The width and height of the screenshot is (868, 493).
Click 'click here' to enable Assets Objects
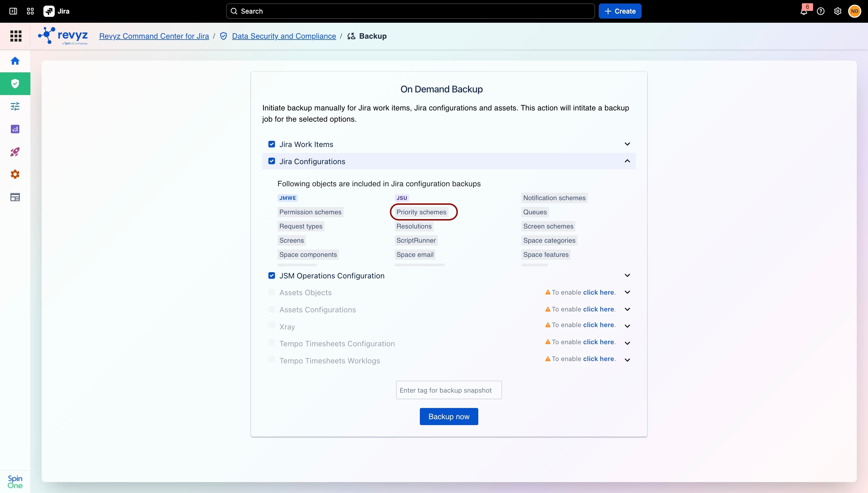tap(598, 292)
